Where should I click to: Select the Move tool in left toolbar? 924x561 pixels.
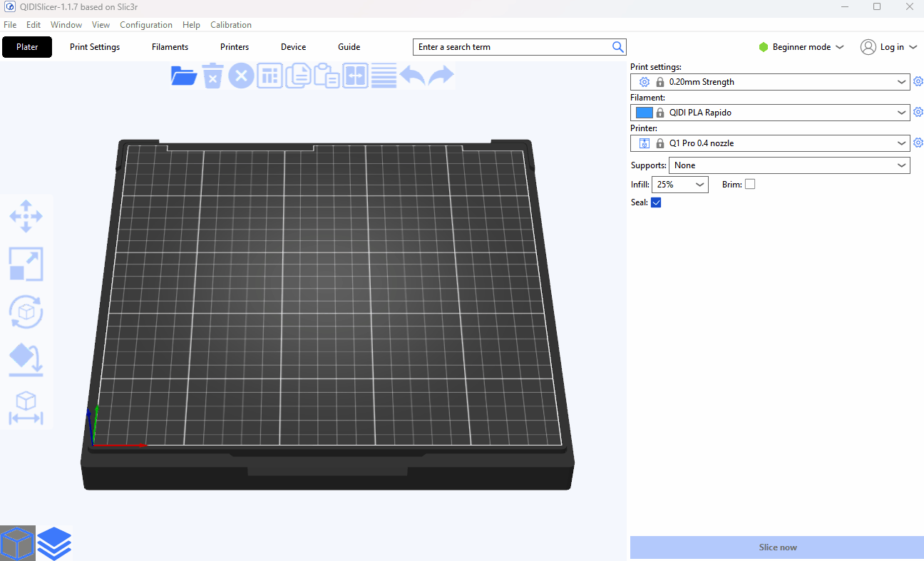point(26,216)
